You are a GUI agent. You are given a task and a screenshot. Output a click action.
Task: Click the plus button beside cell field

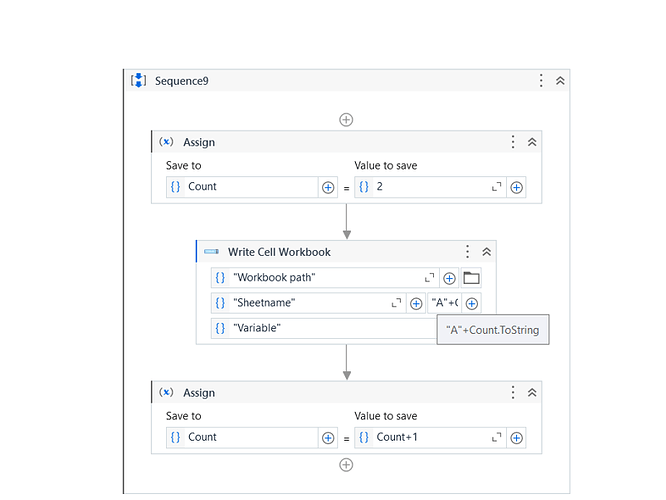472,303
